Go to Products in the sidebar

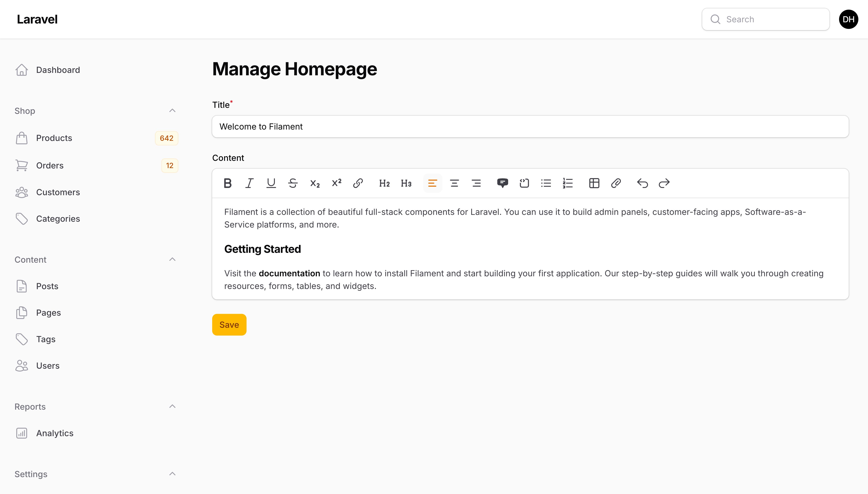click(96, 138)
